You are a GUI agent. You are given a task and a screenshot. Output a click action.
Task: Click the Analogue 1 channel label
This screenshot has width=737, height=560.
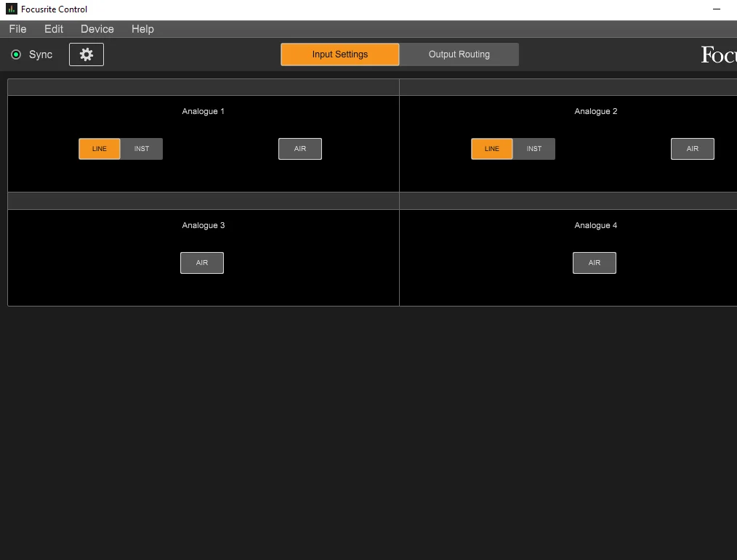point(203,111)
